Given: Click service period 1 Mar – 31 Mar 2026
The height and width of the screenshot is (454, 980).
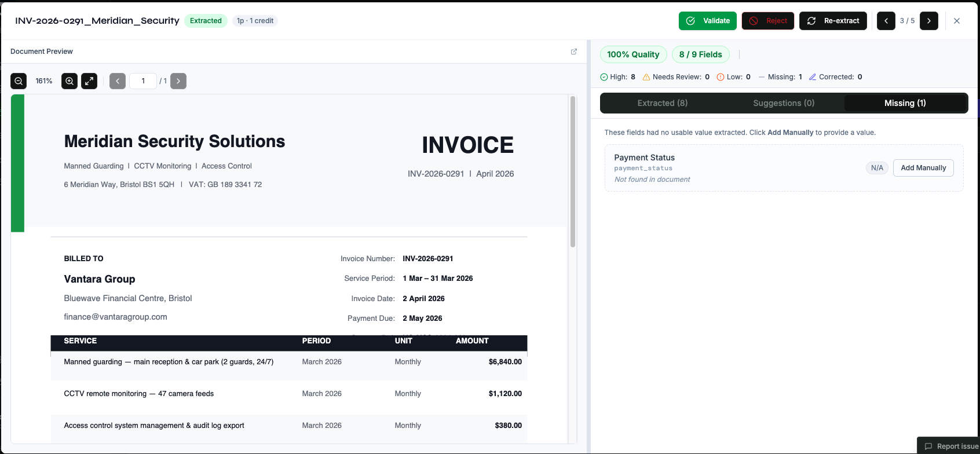Looking at the screenshot, I should point(438,279).
